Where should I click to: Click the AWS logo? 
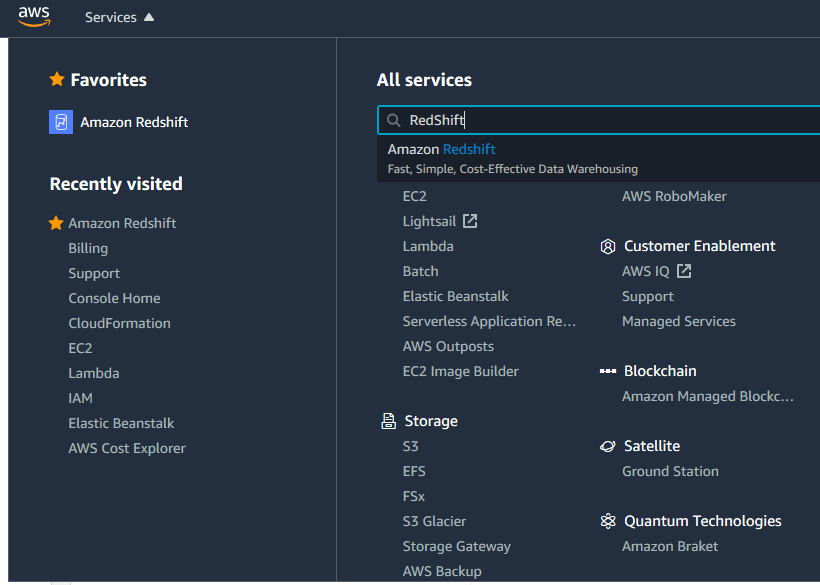click(35, 17)
